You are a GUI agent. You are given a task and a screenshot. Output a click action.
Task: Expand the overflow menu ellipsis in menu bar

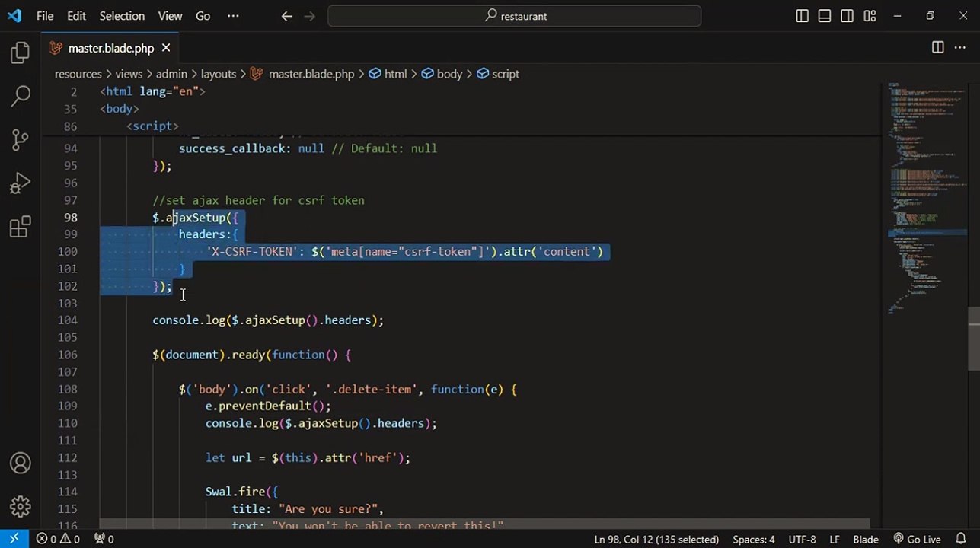click(233, 16)
